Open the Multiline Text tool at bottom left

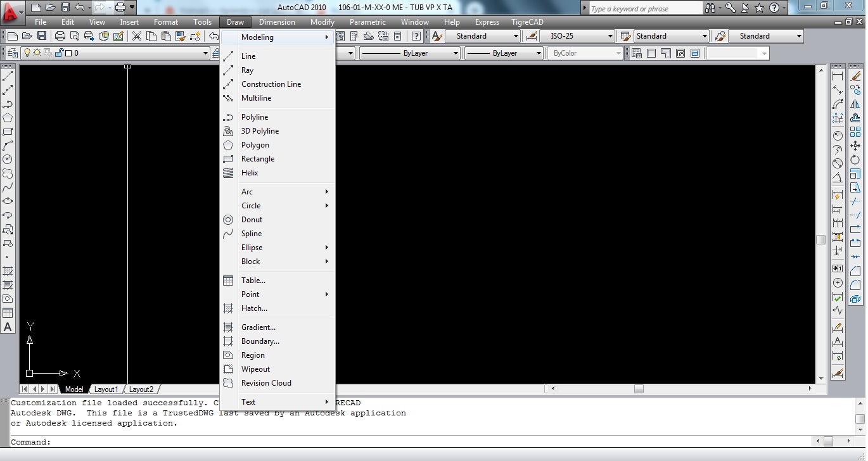(x=7, y=327)
